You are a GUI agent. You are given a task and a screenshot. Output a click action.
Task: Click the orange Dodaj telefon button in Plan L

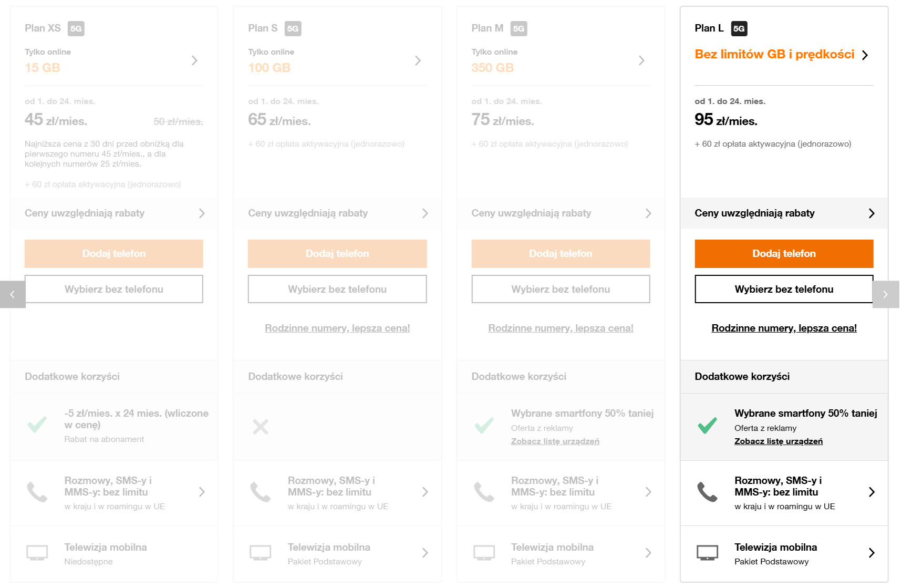click(x=784, y=254)
